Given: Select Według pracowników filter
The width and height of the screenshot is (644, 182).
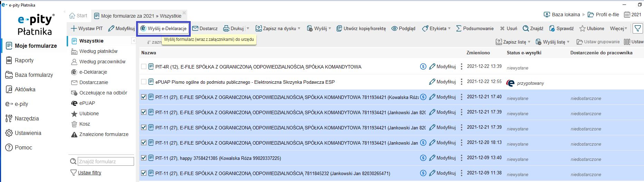Looking at the screenshot, I should 98,62.
